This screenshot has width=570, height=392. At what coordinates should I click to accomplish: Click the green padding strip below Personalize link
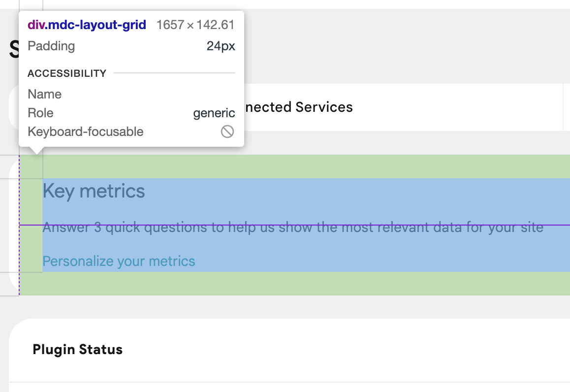point(294,284)
